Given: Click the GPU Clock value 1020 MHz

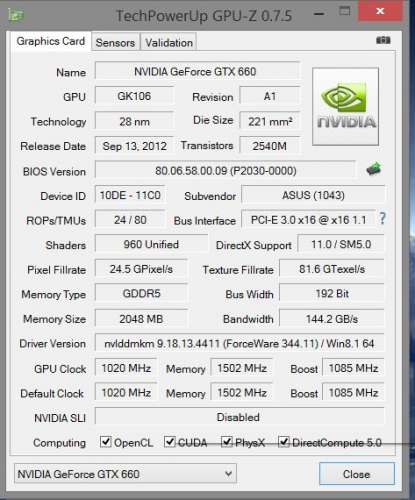Looking at the screenshot, I should (x=126, y=368).
